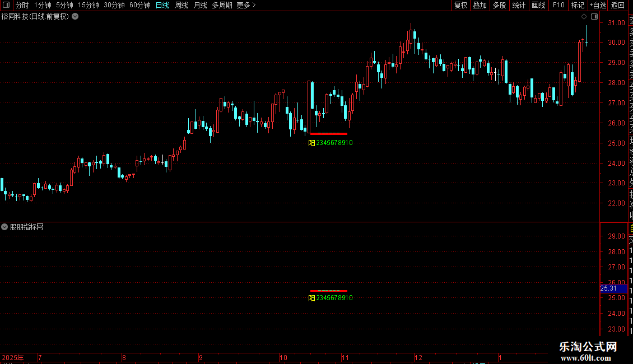Switch to 周线 weekly chart

coord(181,5)
